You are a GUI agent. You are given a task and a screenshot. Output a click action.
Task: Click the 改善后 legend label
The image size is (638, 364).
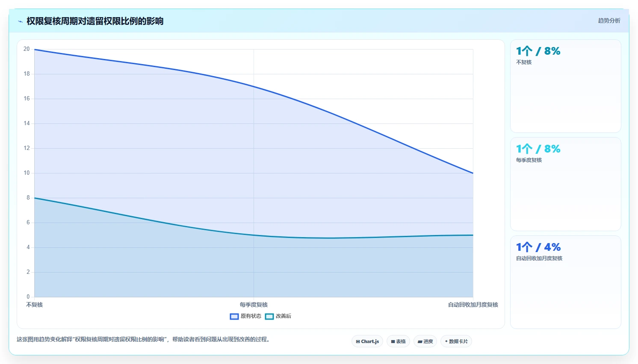pos(283,316)
